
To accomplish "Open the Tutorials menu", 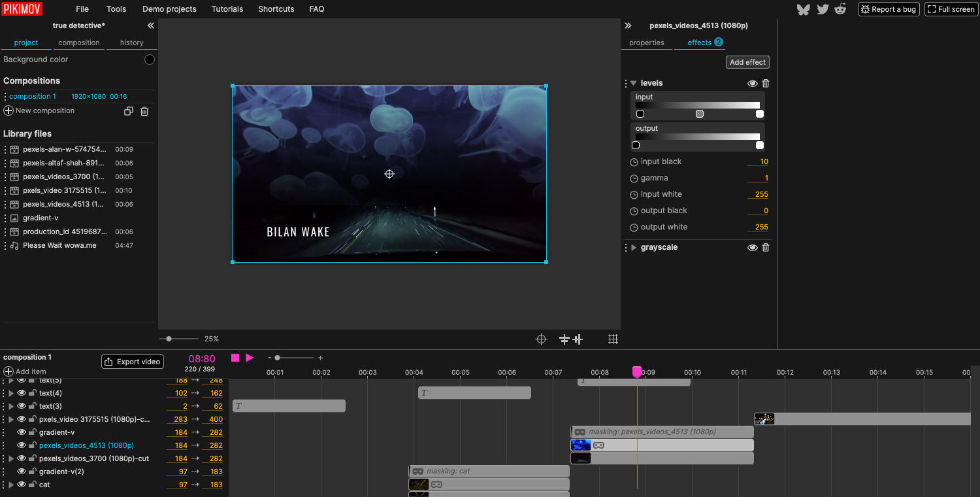I will [227, 9].
